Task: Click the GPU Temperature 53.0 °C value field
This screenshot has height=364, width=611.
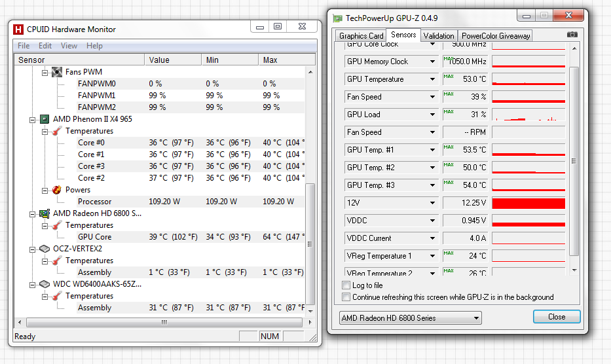Action: point(465,79)
